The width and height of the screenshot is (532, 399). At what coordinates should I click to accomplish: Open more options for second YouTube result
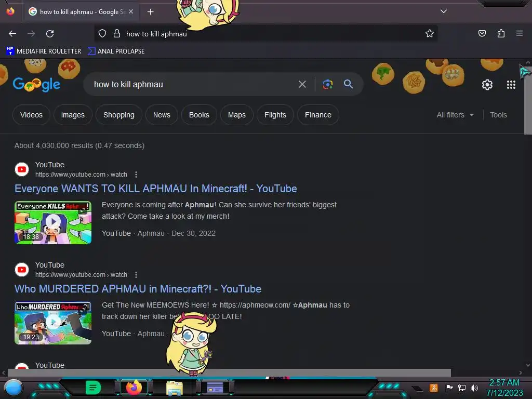pos(136,275)
